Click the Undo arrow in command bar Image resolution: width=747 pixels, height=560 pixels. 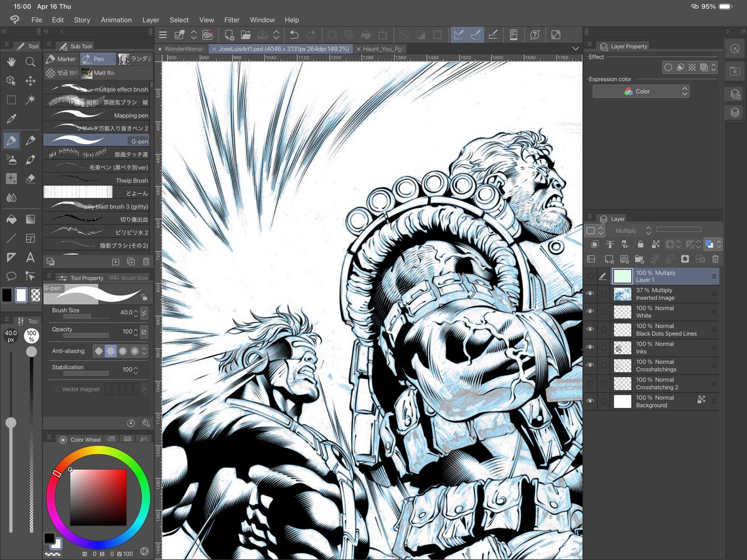pos(294,35)
